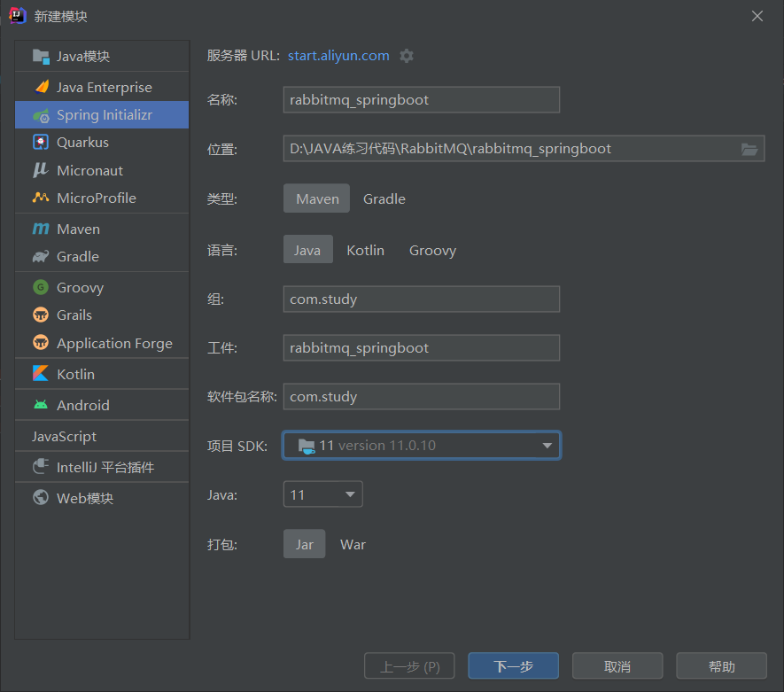784x692 pixels.
Task: Select Grails list item
Action: click(x=102, y=315)
